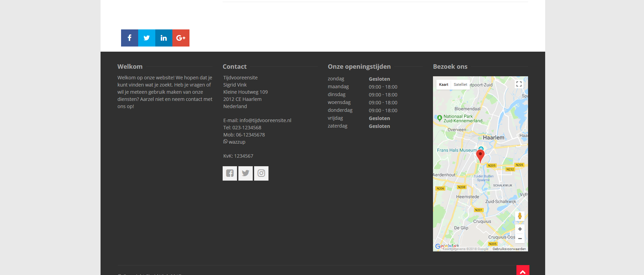The image size is (644, 275).
Task: Click Bezoek ons heading
Action: click(450, 67)
